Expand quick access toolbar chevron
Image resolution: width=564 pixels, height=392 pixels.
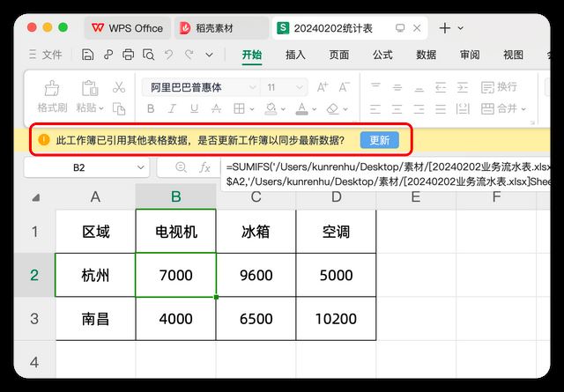click(210, 55)
